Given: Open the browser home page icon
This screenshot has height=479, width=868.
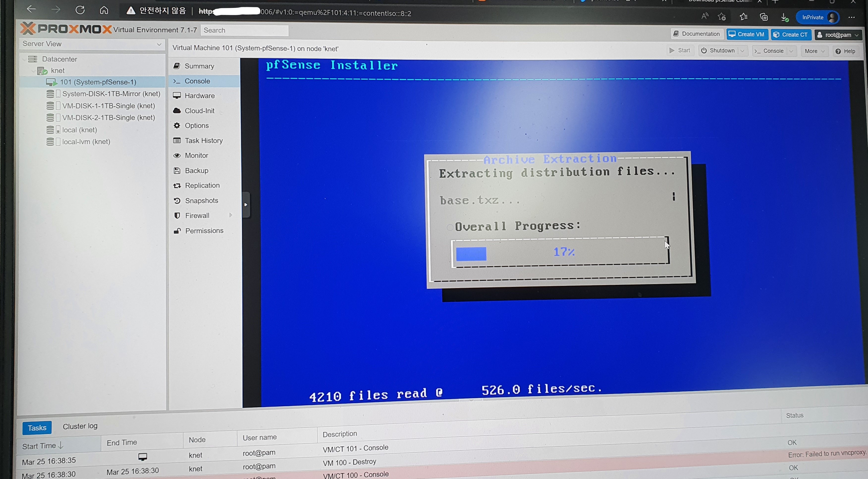Looking at the screenshot, I should pos(104,10).
